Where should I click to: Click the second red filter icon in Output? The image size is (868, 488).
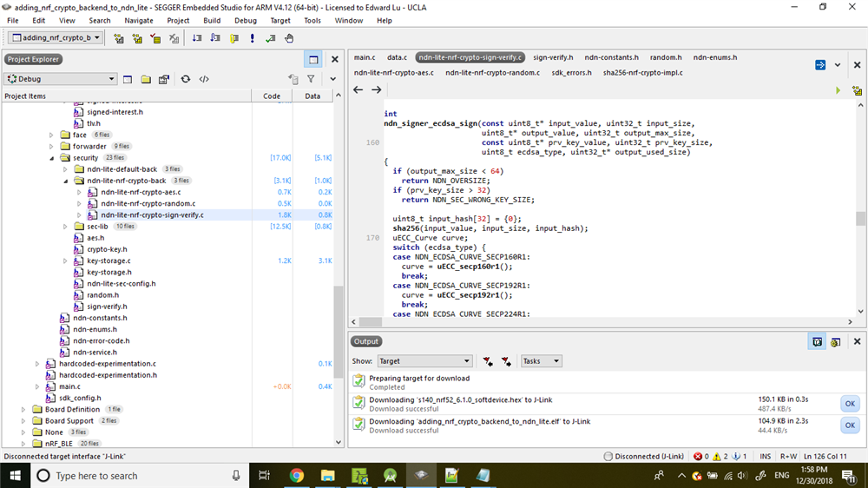coord(506,361)
